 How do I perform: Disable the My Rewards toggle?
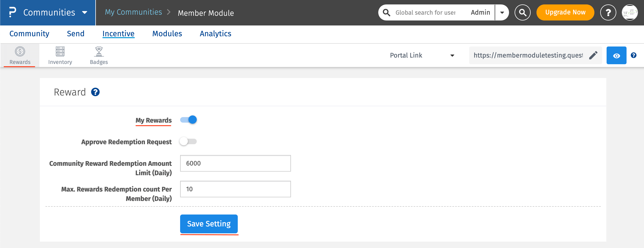(188, 120)
